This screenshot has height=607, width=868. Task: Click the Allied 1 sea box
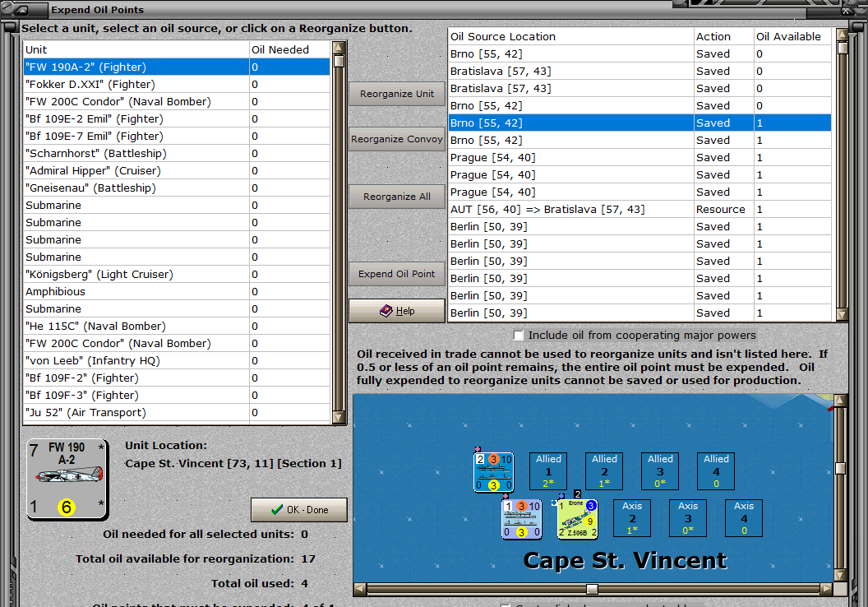(x=548, y=470)
